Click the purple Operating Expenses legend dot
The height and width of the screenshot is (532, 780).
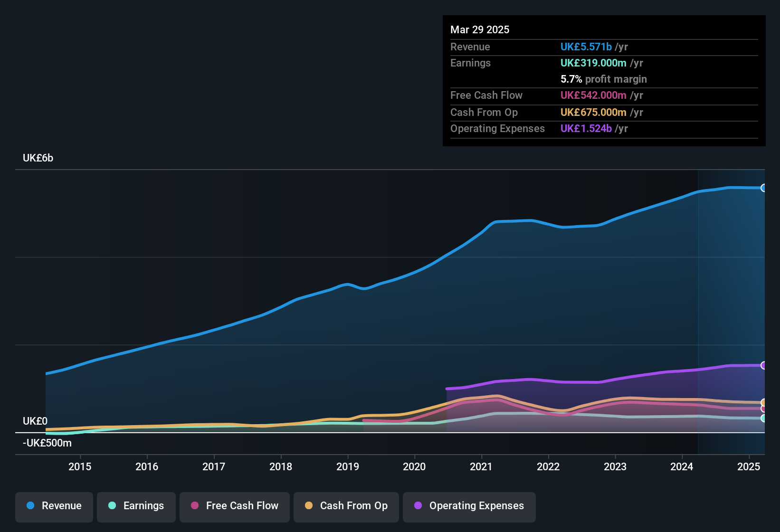[x=418, y=505]
